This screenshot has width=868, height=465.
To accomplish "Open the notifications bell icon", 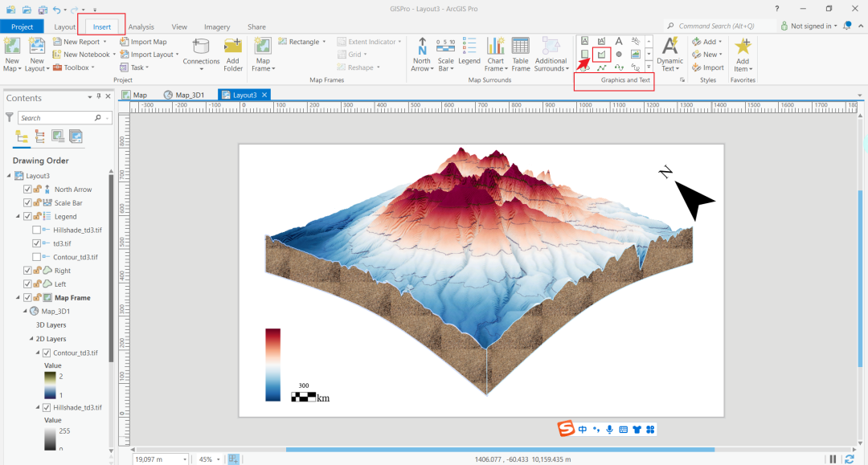I will pos(847,26).
